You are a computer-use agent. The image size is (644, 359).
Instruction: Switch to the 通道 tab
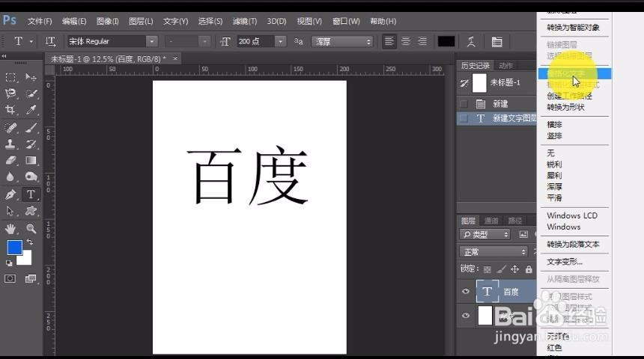click(492, 221)
